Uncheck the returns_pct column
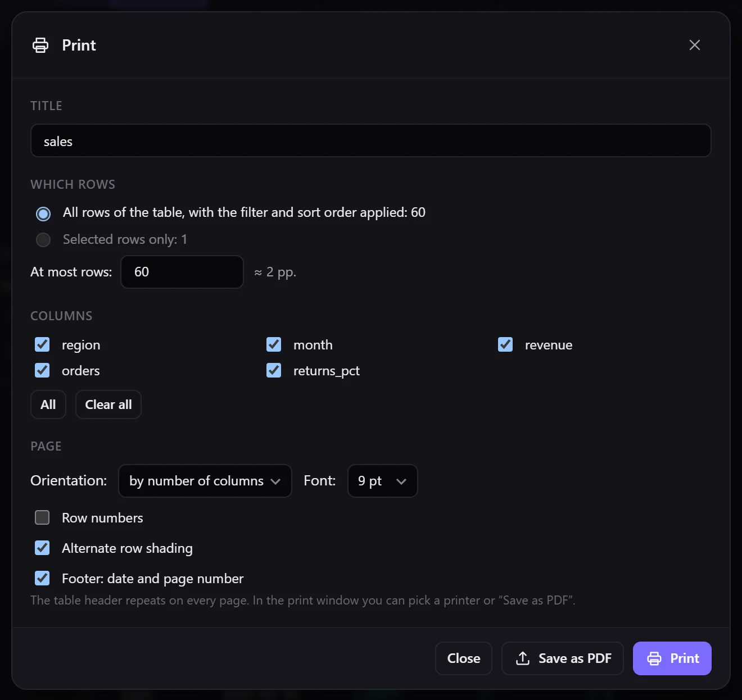 point(274,370)
